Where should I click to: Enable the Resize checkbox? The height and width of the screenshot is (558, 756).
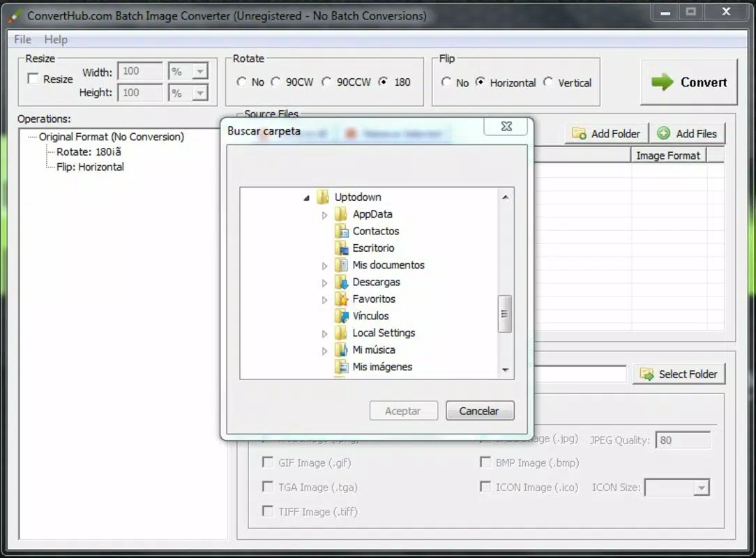33,78
